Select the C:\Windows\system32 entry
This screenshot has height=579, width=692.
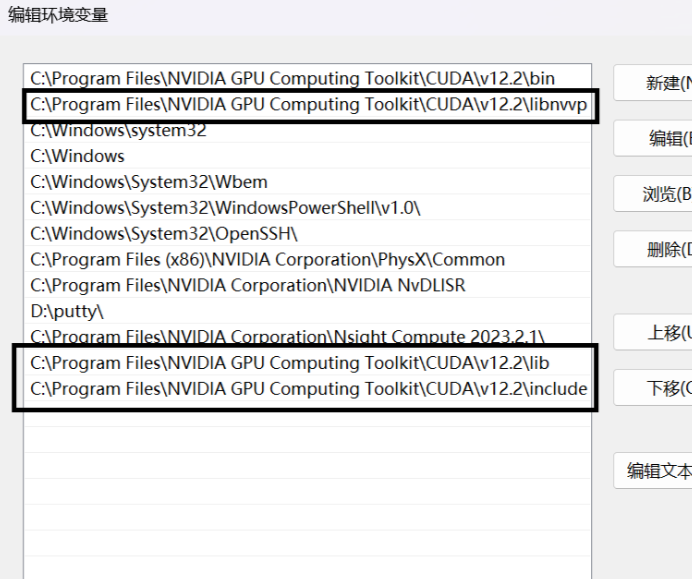308,131
